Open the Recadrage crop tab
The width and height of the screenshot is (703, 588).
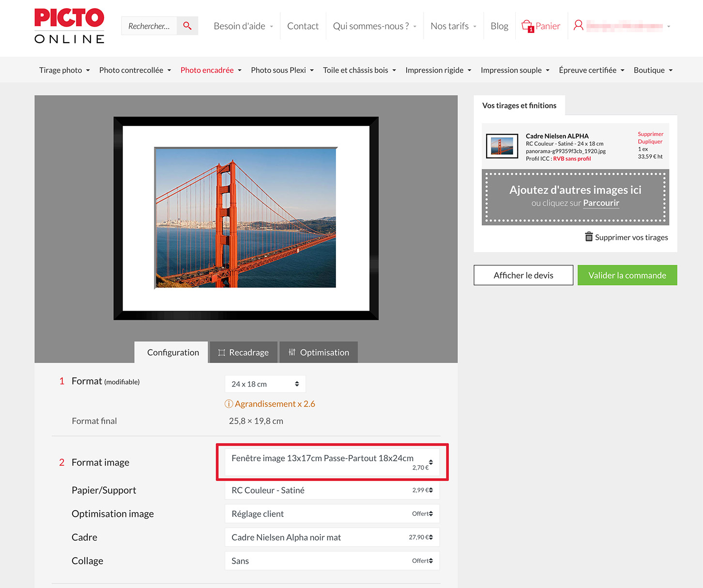click(243, 352)
